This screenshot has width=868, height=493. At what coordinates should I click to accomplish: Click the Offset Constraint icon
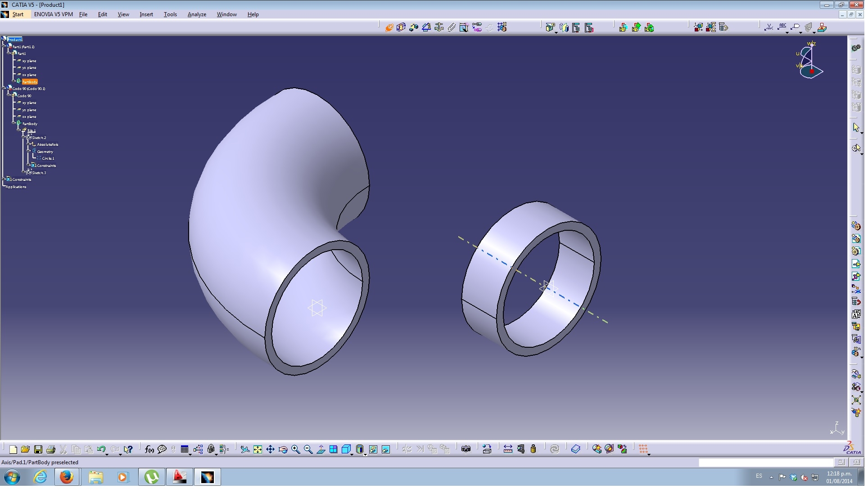[414, 28]
